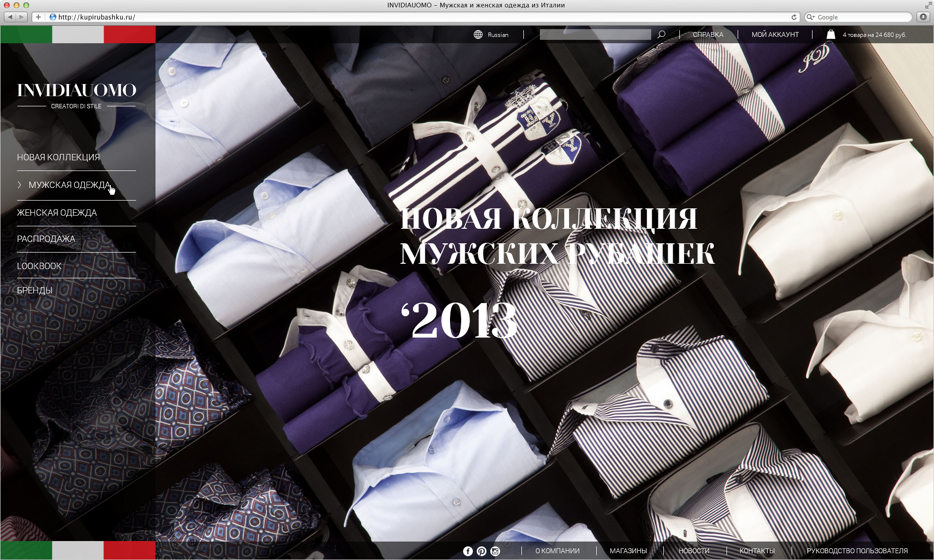Screen dimensions: 934x560
Task: Expand the МУЖСКАЯ ОДЕЖДА chevron arrow
Action: coord(19,185)
